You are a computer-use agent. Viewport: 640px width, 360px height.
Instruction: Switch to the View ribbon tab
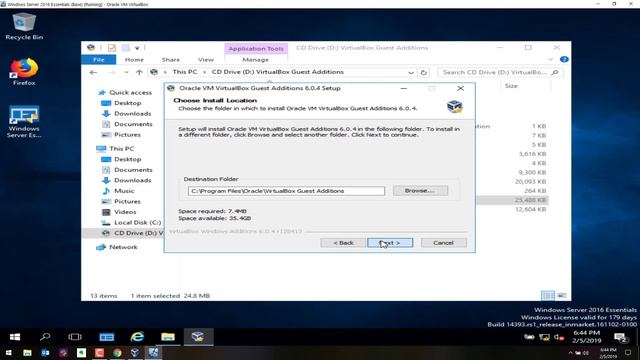point(206,60)
